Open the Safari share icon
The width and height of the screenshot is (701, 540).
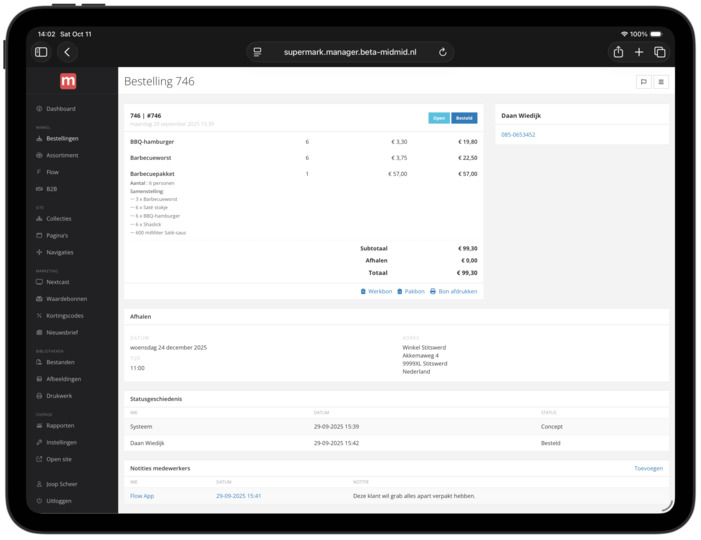tap(617, 52)
